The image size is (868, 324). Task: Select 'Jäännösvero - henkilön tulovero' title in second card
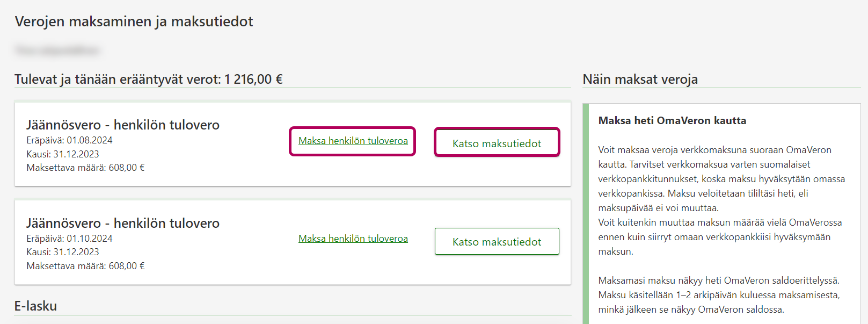[x=123, y=223]
